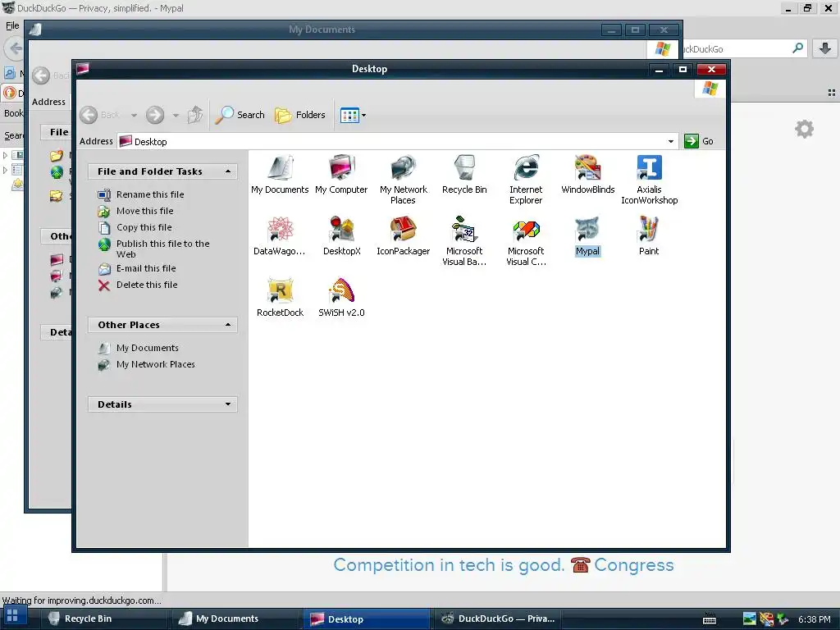The image size is (840, 630).
Task: Toggle the Folders pane button
Action: pos(299,115)
